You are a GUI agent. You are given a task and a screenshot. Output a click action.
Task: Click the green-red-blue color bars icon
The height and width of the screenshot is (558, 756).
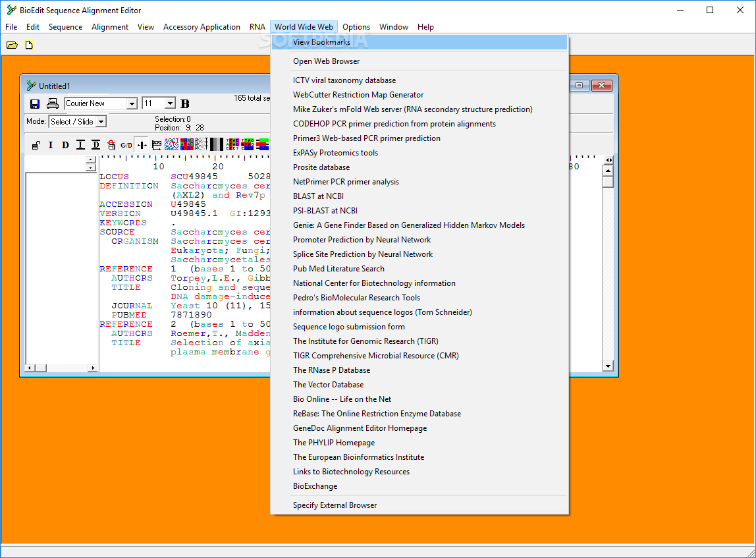[x=262, y=144]
